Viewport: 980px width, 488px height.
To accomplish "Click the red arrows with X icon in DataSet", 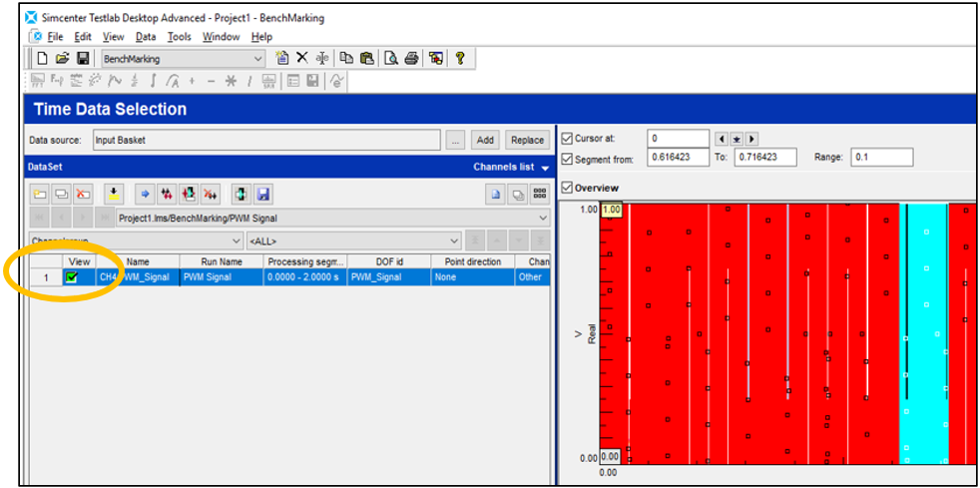I will point(210,195).
